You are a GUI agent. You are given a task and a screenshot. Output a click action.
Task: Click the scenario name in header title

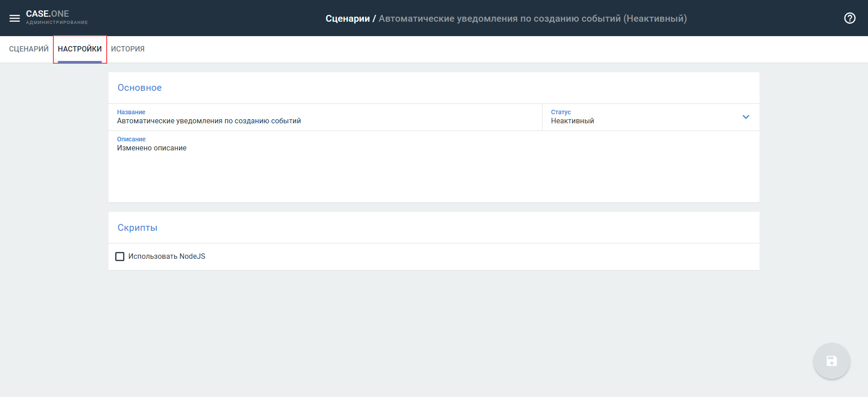pos(532,19)
